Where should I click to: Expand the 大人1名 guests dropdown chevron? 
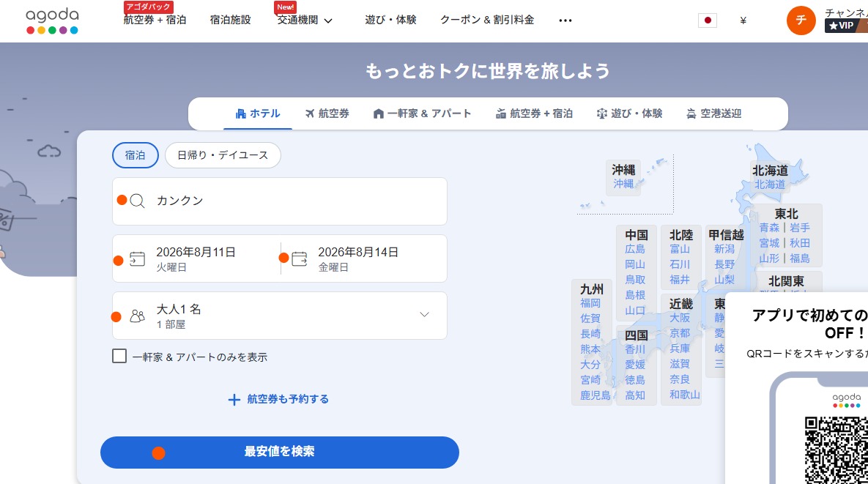424,315
